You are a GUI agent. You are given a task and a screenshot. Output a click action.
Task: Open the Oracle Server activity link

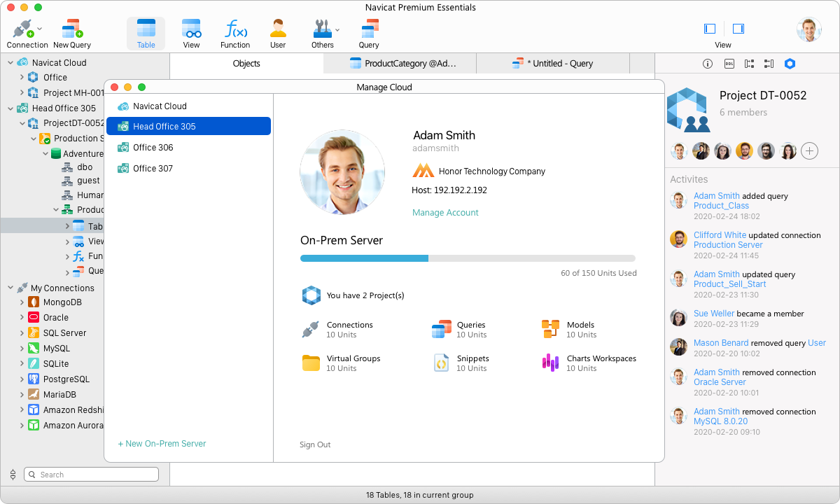pos(720,382)
